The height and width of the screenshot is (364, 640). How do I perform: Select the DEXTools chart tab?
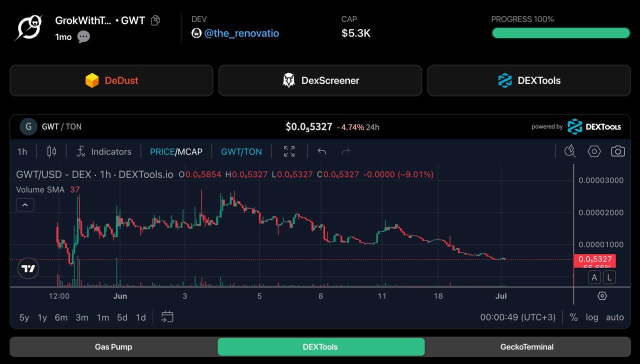click(320, 346)
